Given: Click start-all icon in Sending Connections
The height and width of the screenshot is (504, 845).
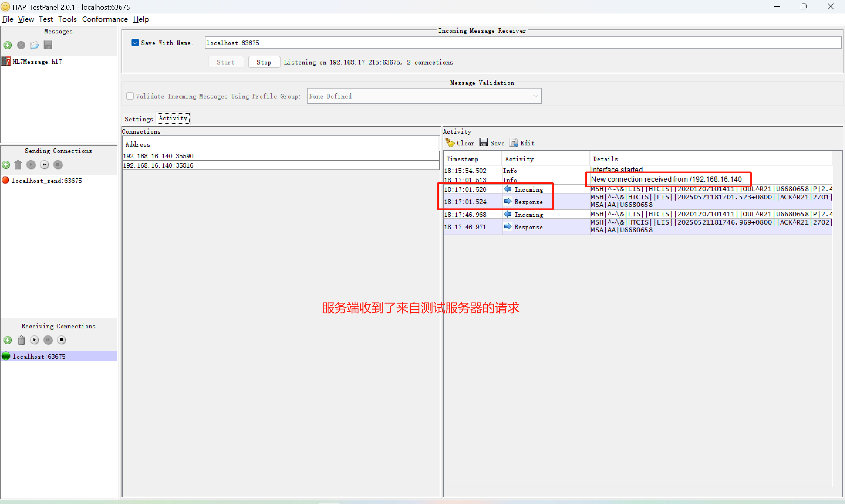Looking at the screenshot, I should (45, 165).
